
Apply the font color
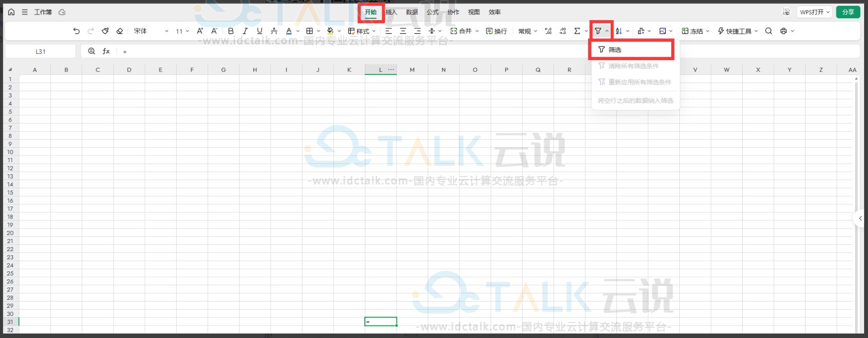289,31
